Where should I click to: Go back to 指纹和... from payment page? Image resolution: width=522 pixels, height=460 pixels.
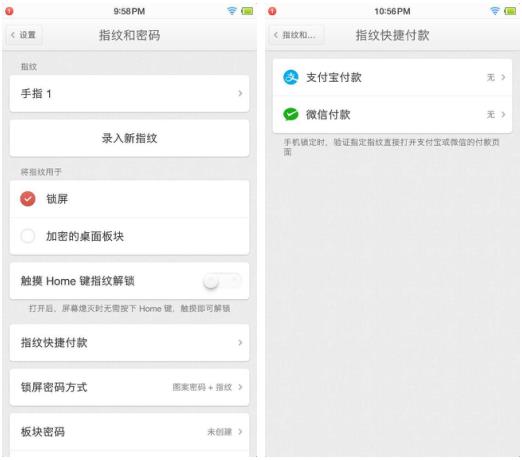pos(296,35)
